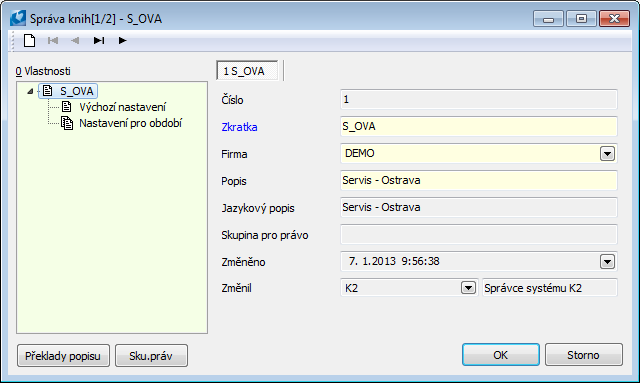Click document icon next to Výchozí nastavení
The width and height of the screenshot is (640, 383).
(67, 107)
